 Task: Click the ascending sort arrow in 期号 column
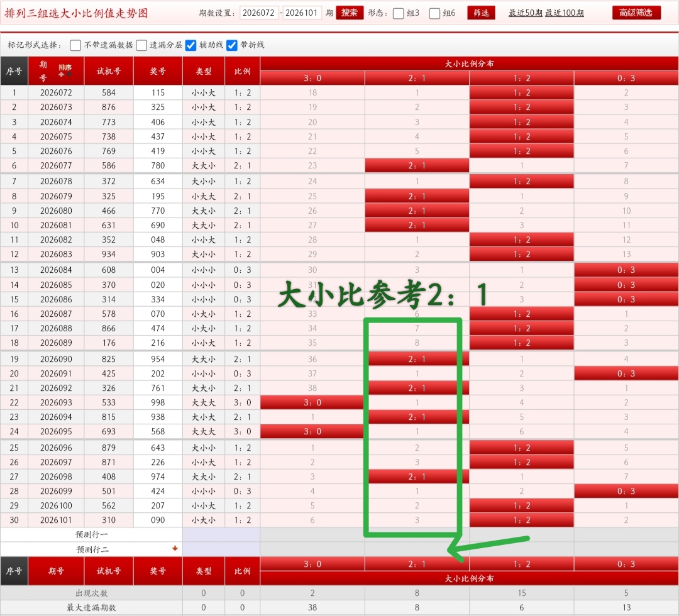(x=61, y=74)
